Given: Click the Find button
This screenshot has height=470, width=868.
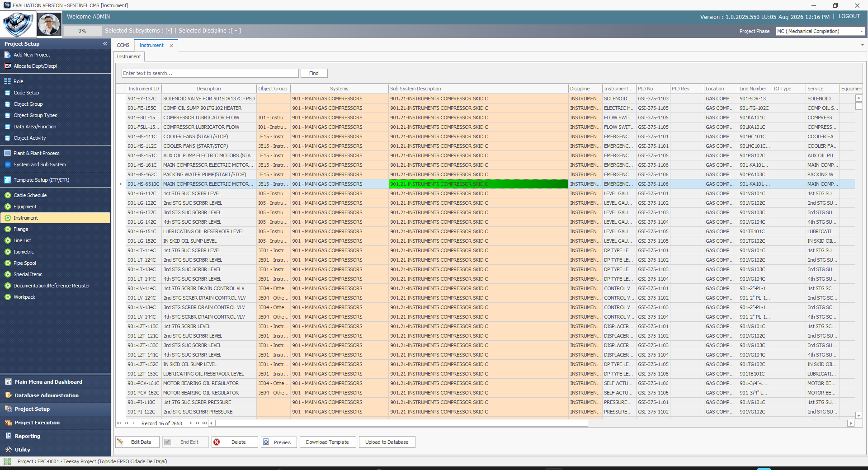Looking at the screenshot, I should pos(314,73).
